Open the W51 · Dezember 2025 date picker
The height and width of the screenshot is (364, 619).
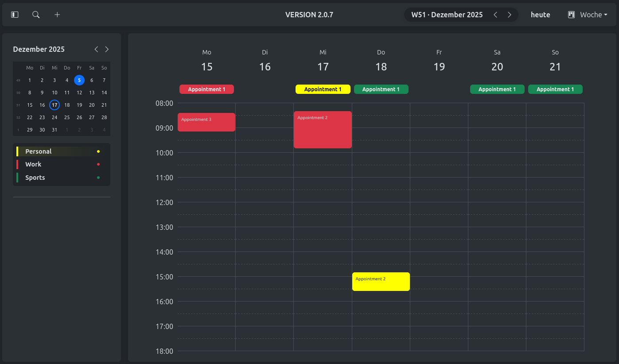(x=447, y=15)
